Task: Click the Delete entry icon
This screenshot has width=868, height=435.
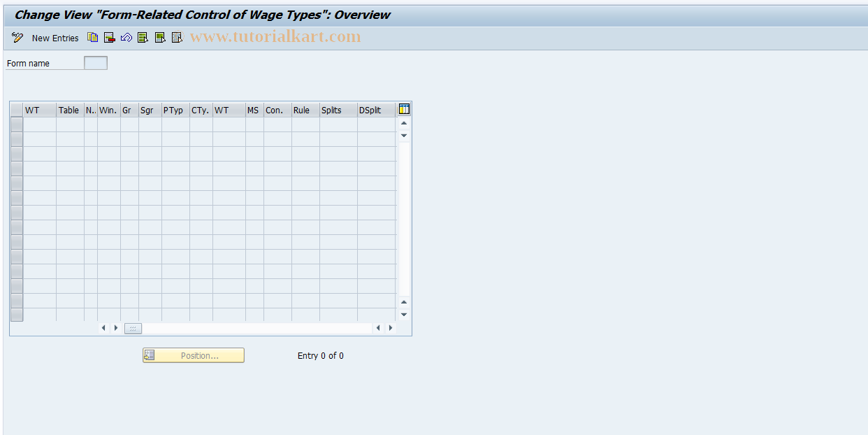Action: click(110, 38)
